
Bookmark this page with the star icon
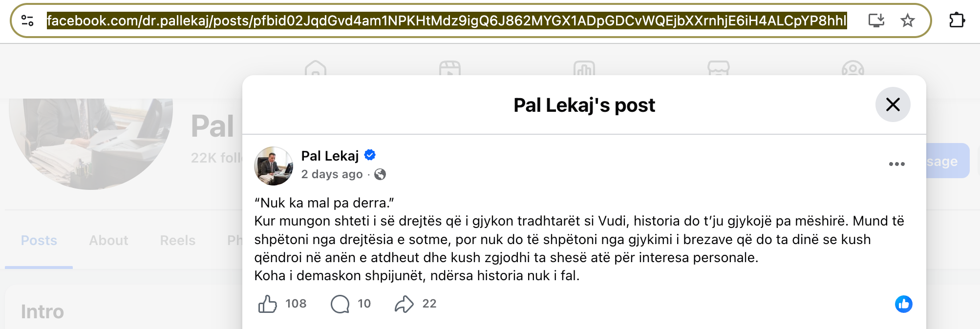pyautogui.click(x=907, y=21)
